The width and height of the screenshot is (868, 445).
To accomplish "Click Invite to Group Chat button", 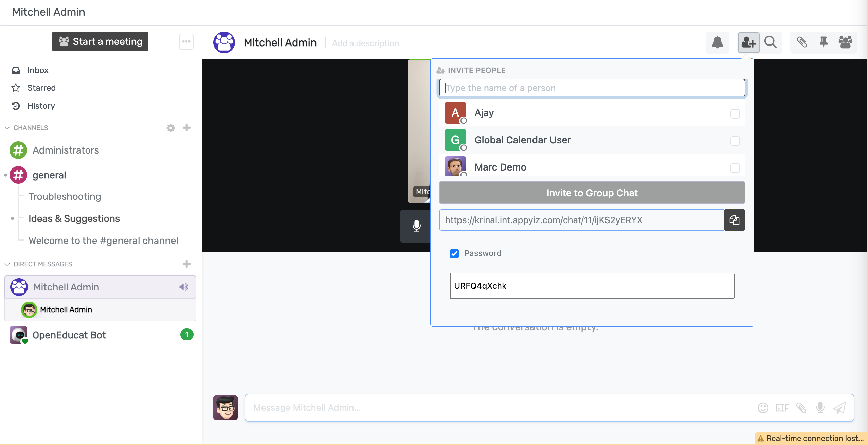I will tap(592, 193).
